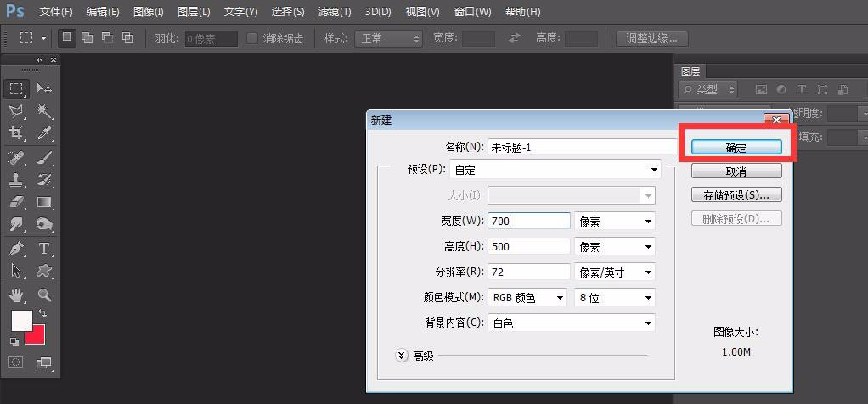Image resolution: width=868 pixels, height=404 pixels.
Task: Click the 名称 name input field
Action: pyautogui.click(x=581, y=147)
